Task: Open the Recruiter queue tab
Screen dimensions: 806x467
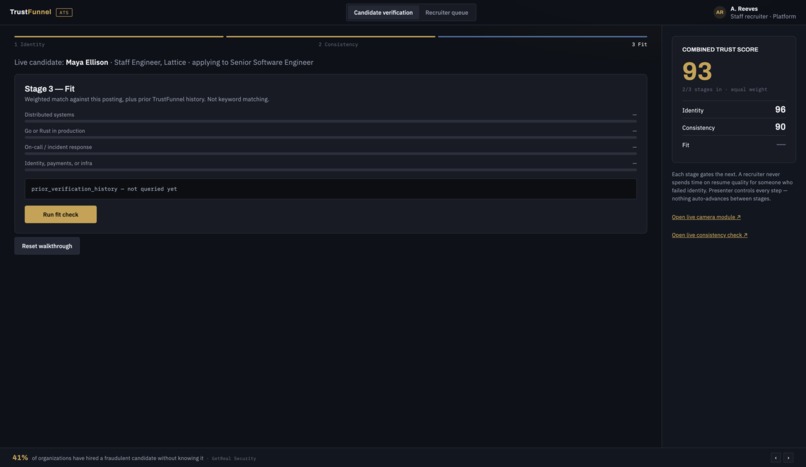Action: point(447,12)
